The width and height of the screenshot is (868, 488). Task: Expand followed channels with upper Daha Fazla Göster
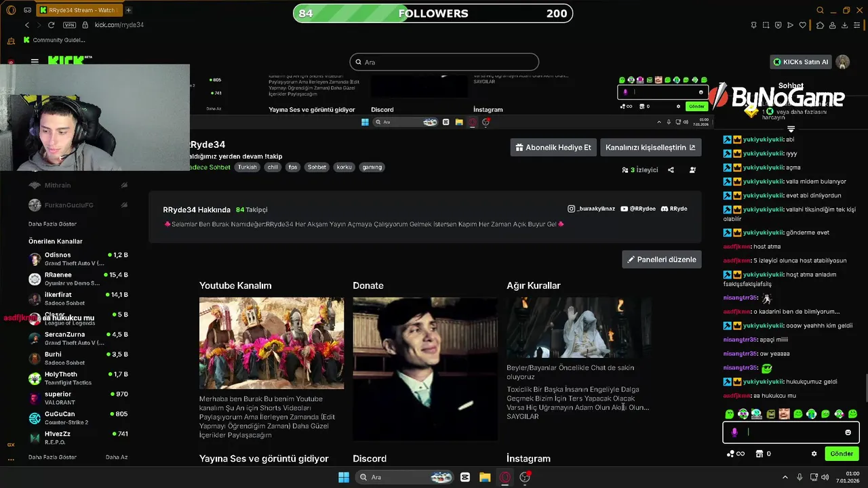pyautogui.click(x=52, y=224)
